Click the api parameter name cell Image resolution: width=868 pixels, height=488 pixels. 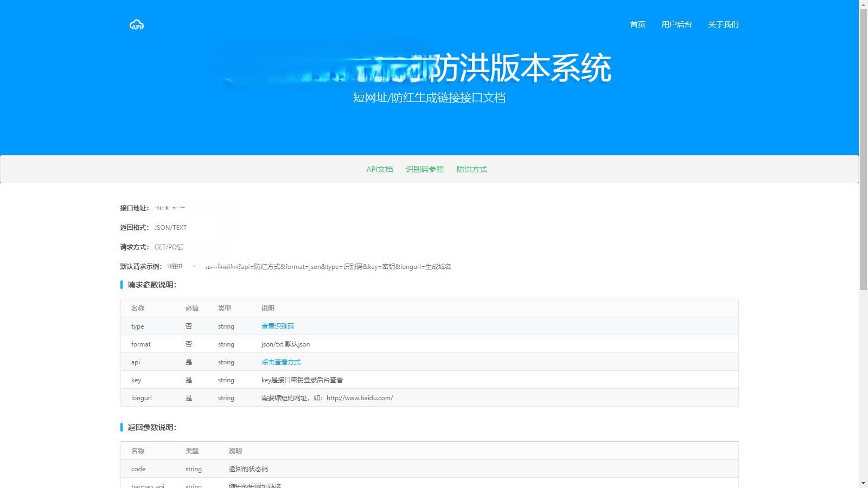click(x=136, y=362)
